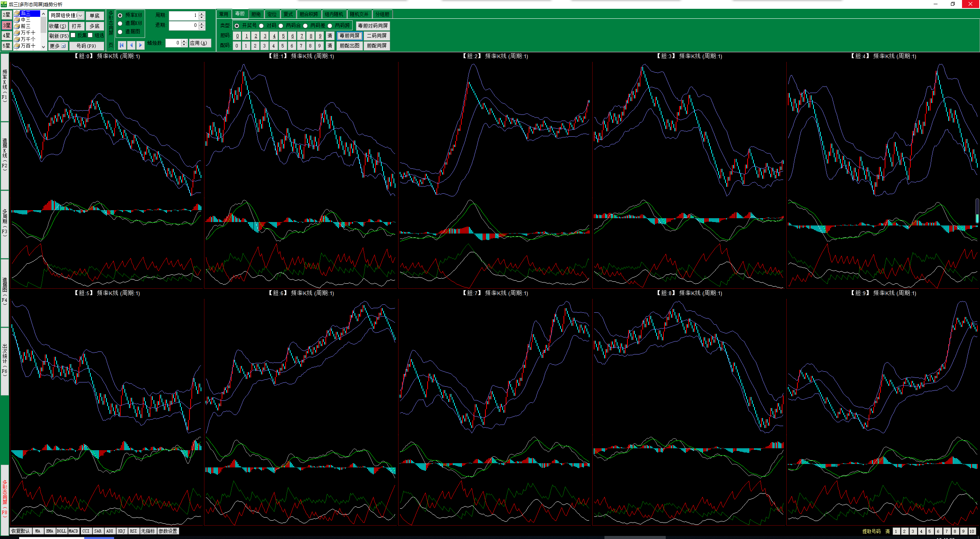
Task: Switch to 4星 mode
Action: pyautogui.click(x=7, y=35)
